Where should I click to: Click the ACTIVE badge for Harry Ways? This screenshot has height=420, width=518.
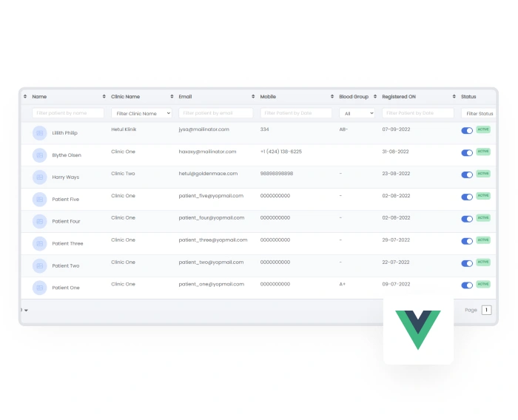point(483,174)
